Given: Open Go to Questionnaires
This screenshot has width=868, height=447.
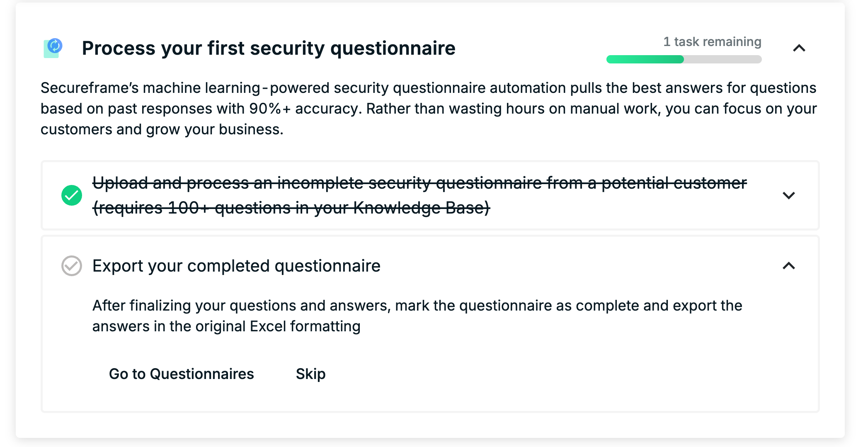Looking at the screenshot, I should click(x=182, y=374).
